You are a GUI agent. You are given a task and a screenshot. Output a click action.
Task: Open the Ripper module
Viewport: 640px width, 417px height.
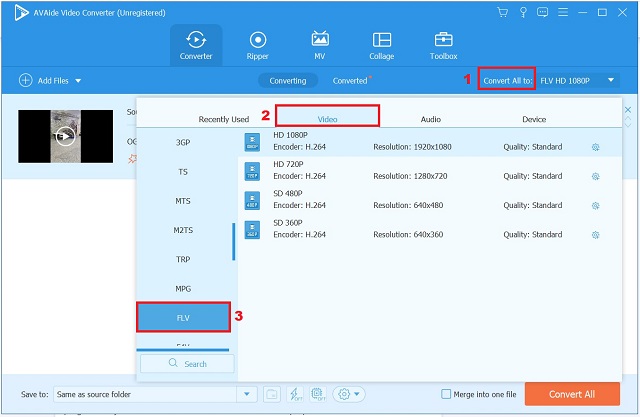pyautogui.click(x=257, y=46)
